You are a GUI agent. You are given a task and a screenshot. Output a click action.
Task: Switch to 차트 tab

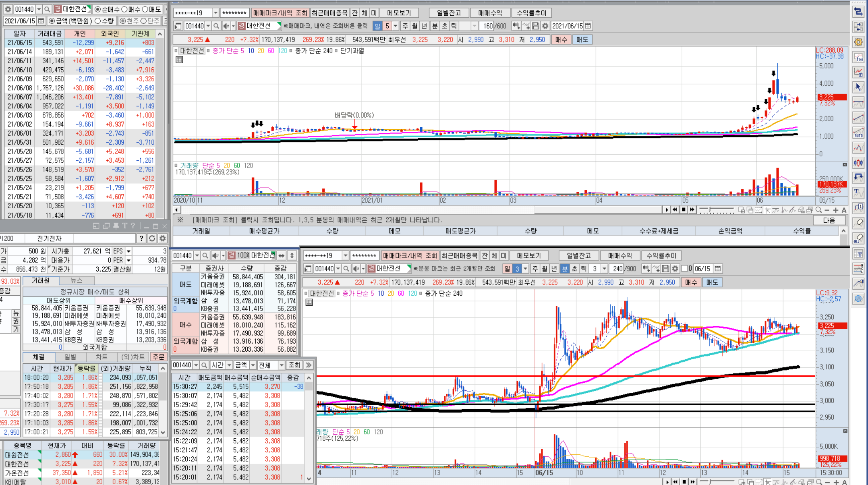(x=102, y=357)
